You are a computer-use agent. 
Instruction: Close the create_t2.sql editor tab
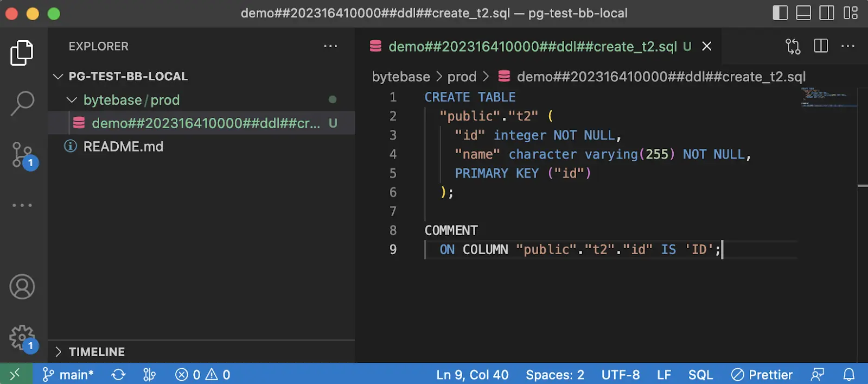point(706,46)
